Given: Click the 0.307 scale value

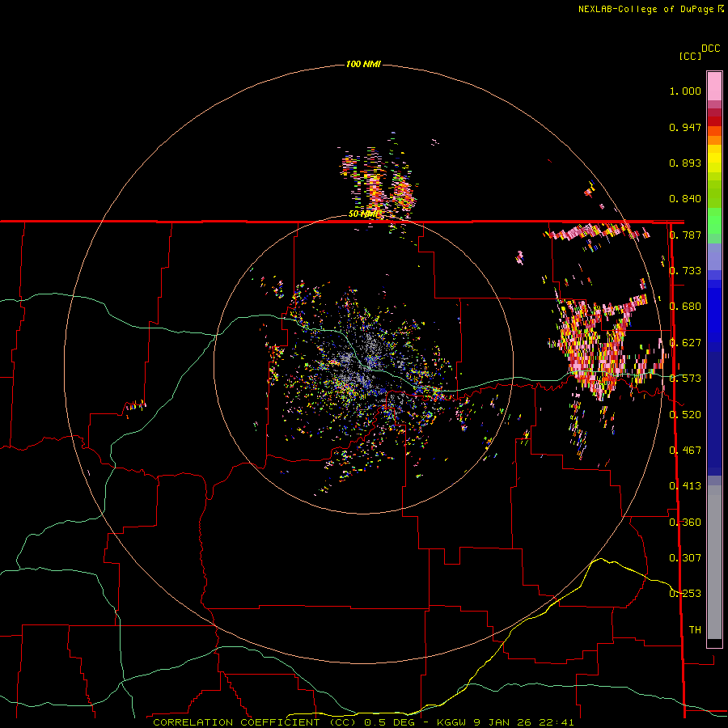Looking at the screenshot, I should pyautogui.click(x=685, y=558).
